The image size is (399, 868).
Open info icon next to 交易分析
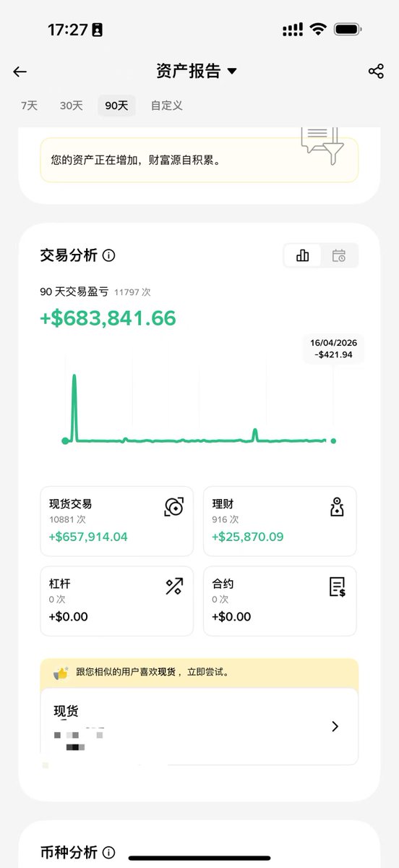pos(109,255)
